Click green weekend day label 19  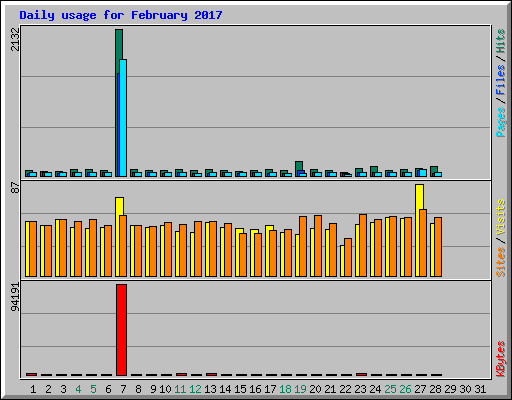pos(300,389)
